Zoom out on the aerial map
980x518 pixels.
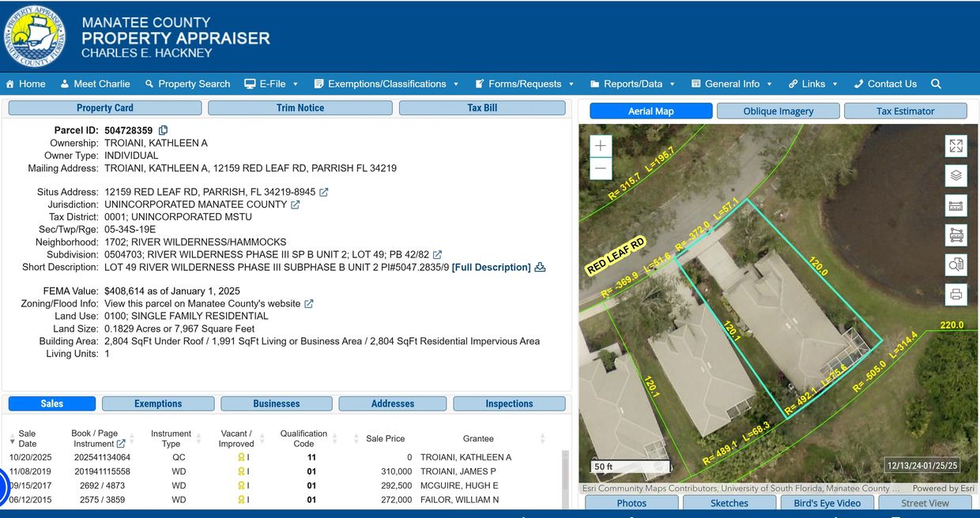coord(600,167)
